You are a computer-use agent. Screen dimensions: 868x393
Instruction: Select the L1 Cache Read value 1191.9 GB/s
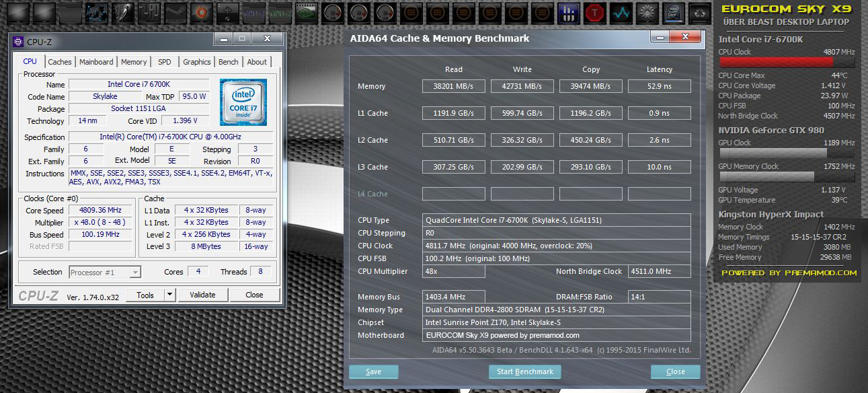tap(454, 113)
